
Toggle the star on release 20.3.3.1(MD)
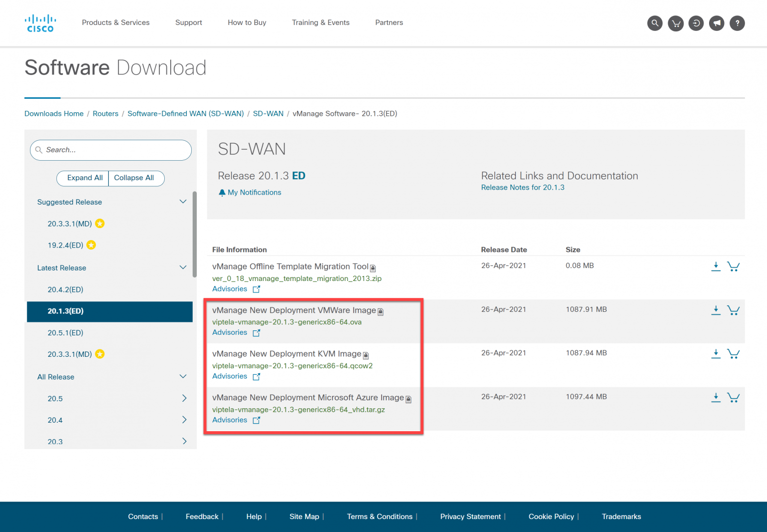[x=99, y=224]
